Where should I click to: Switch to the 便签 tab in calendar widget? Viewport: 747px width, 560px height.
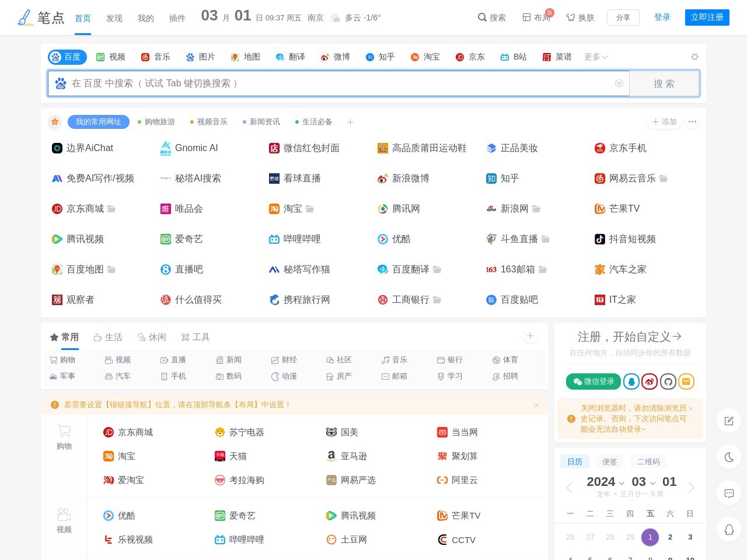tap(609, 461)
